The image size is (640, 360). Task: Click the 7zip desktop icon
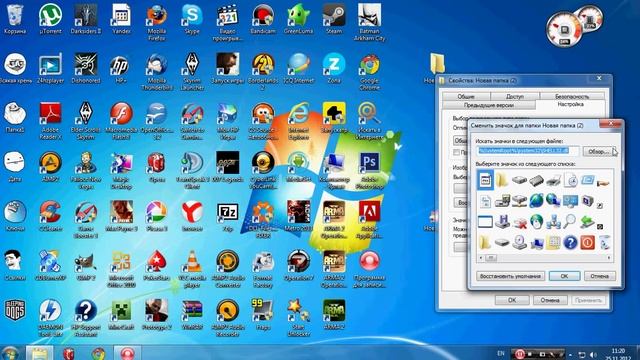tap(227, 217)
